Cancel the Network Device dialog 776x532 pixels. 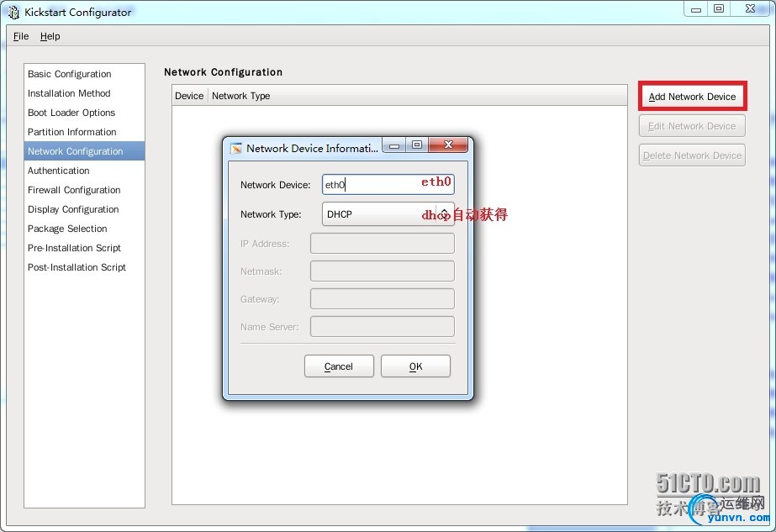[339, 366]
